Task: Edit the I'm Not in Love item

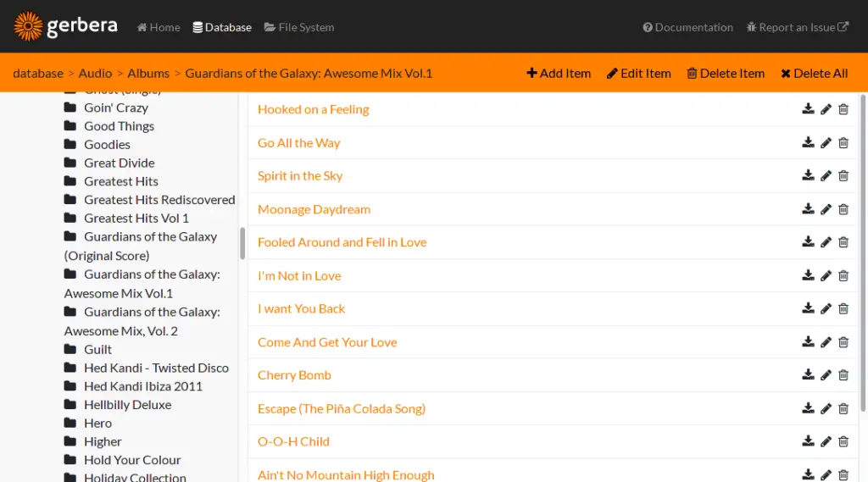Action: (x=826, y=275)
